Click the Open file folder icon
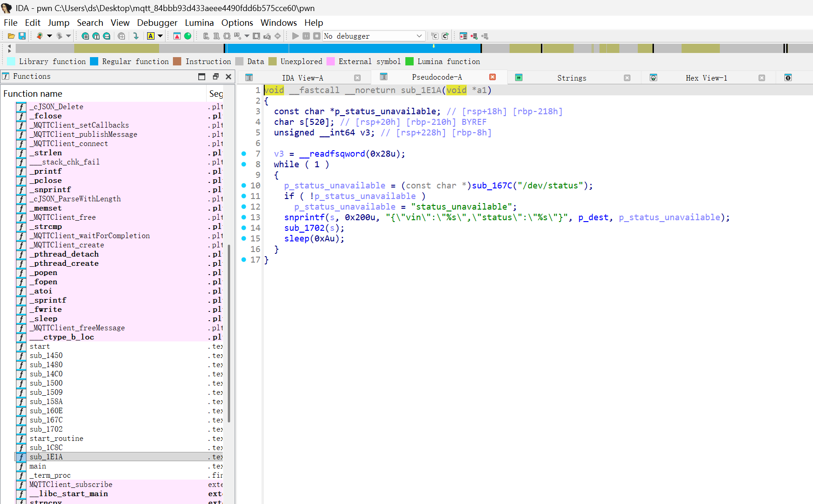 pos(11,36)
